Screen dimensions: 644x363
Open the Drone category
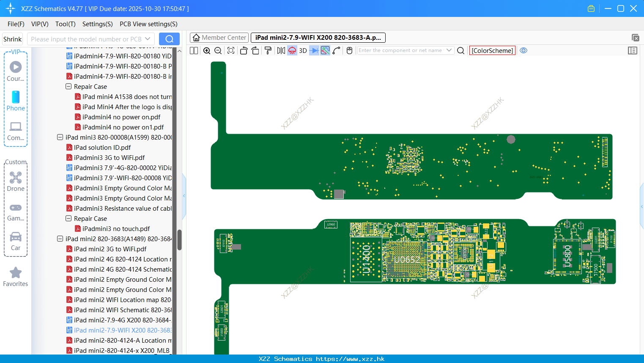coord(16,181)
